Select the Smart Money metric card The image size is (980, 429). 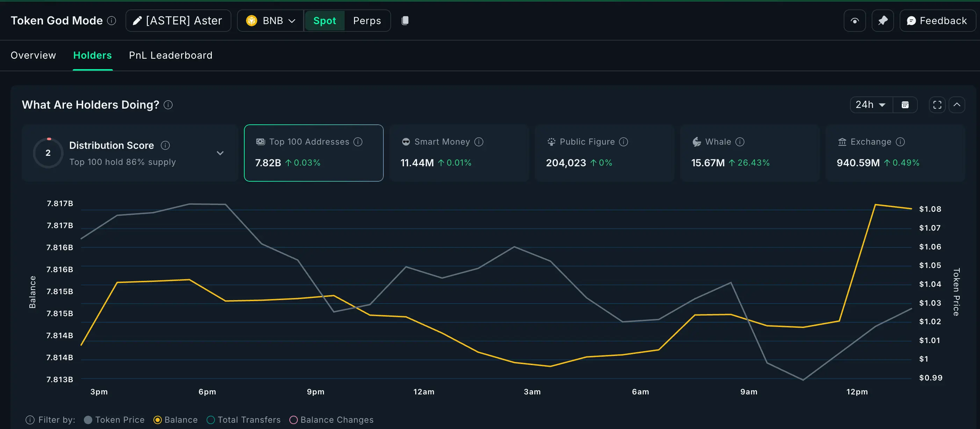458,153
